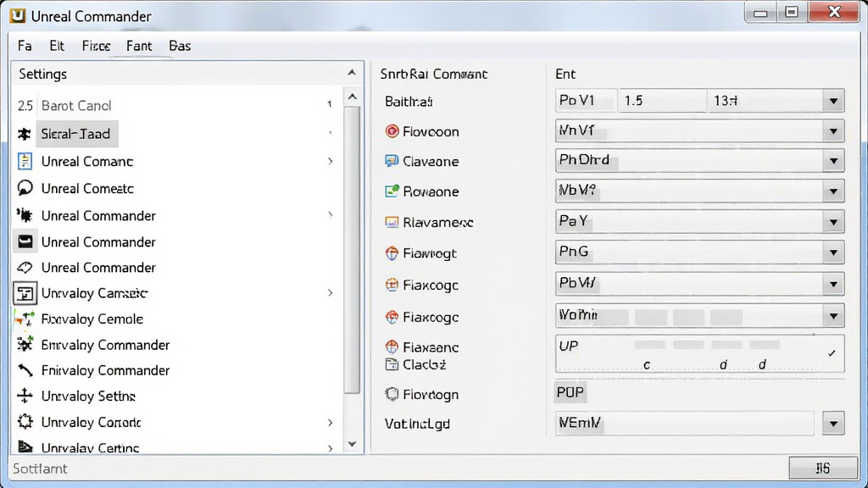
Task: Open the Elt menu
Action: [57, 46]
